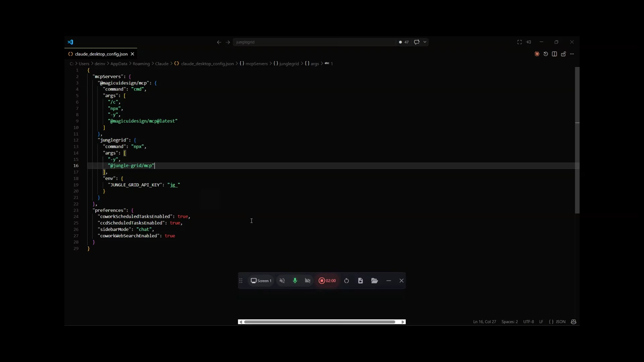Click "coworkWebSearchEnabled" on line 27

point(129,236)
